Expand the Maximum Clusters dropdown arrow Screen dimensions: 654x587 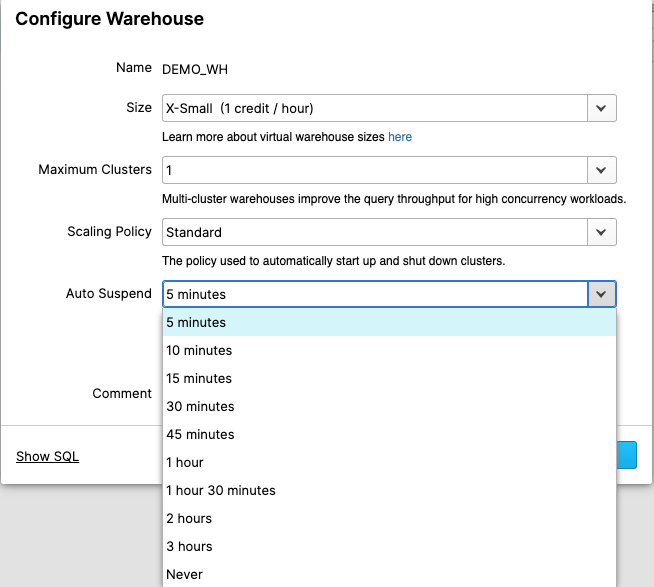pyautogui.click(x=601, y=170)
